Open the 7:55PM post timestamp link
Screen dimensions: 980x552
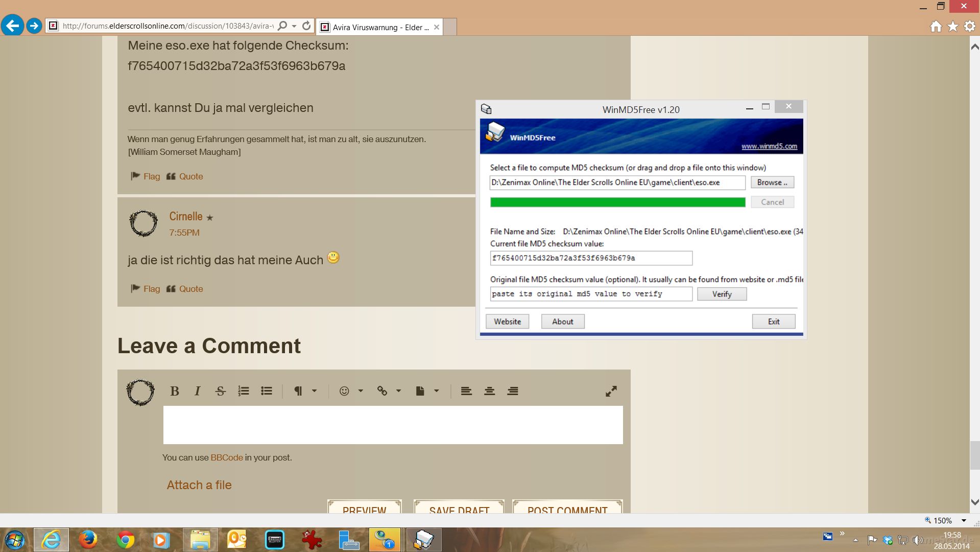coord(184,233)
